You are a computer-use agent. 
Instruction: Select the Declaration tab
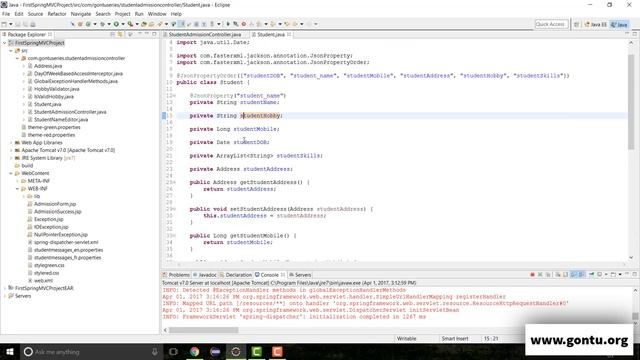point(236,275)
